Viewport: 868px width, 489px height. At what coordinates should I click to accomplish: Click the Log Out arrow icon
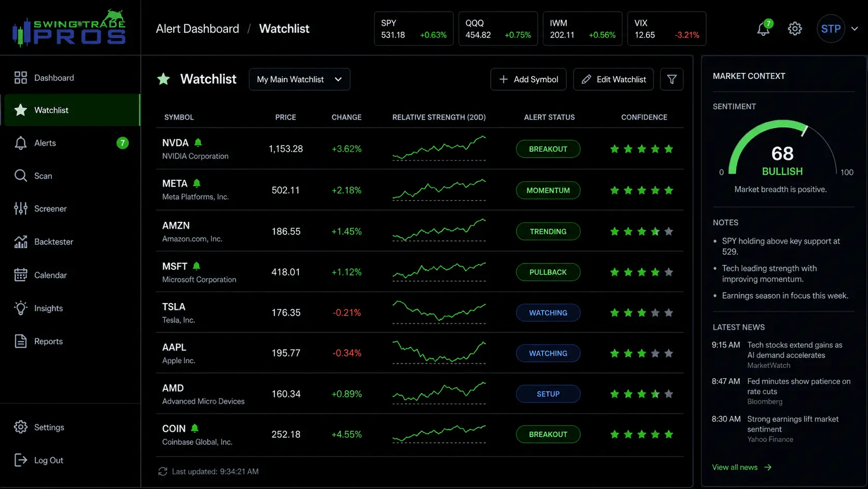(21, 460)
